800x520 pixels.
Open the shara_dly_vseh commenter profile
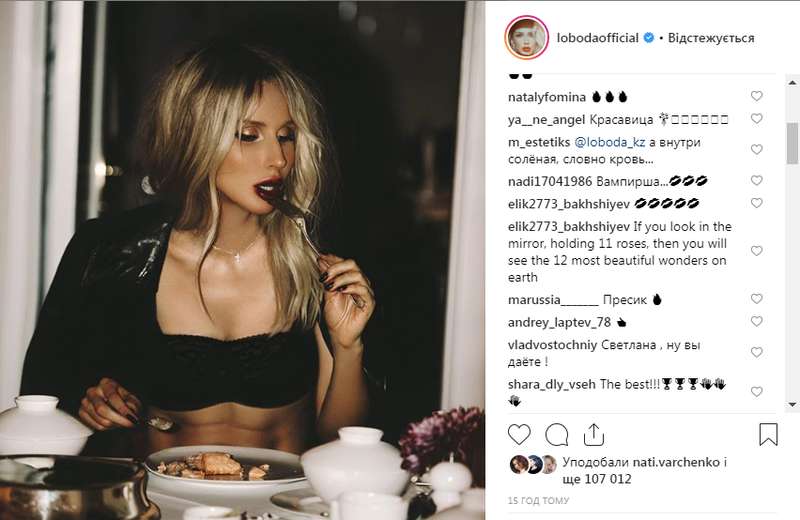pos(552,384)
